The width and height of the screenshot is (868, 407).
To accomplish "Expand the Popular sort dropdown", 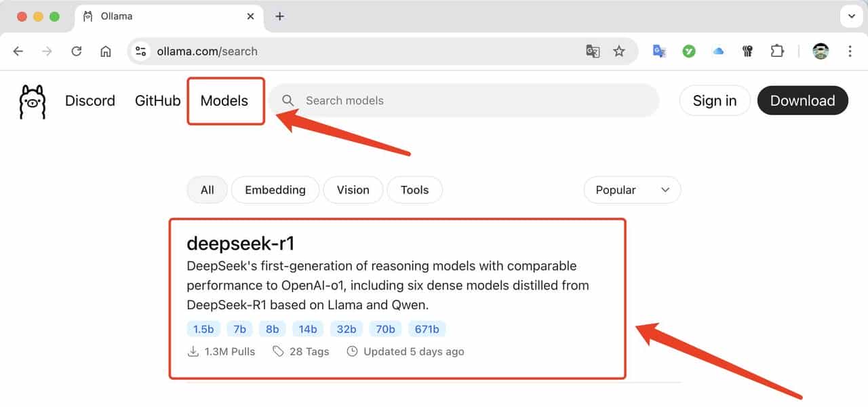I will tap(632, 190).
